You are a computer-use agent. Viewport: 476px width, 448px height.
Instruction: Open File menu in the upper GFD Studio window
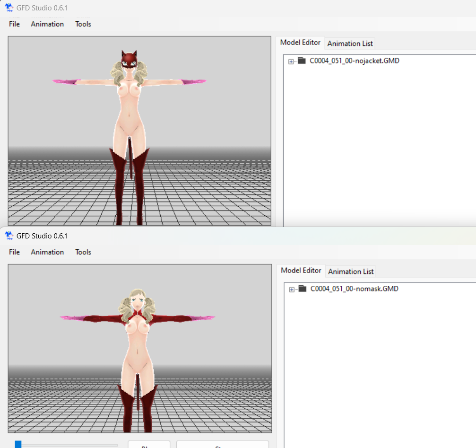[x=14, y=24]
